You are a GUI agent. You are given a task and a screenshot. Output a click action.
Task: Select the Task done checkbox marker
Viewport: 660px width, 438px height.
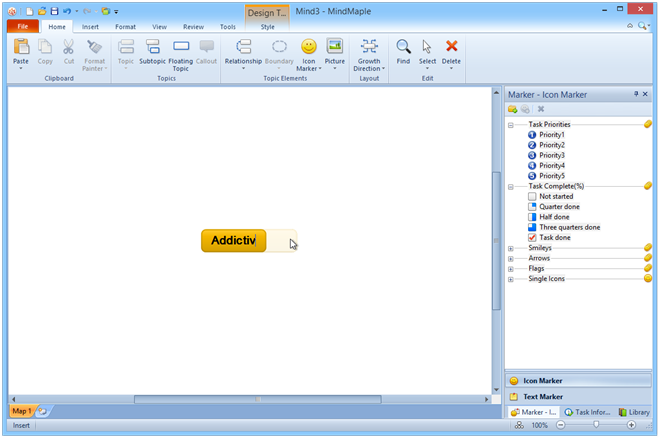coord(532,238)
